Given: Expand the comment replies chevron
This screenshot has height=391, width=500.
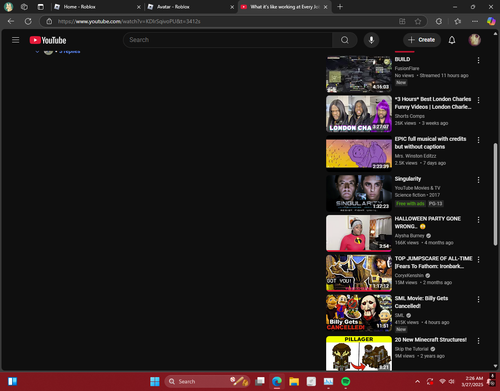Looking at the screenshot, I should point(37,51).
